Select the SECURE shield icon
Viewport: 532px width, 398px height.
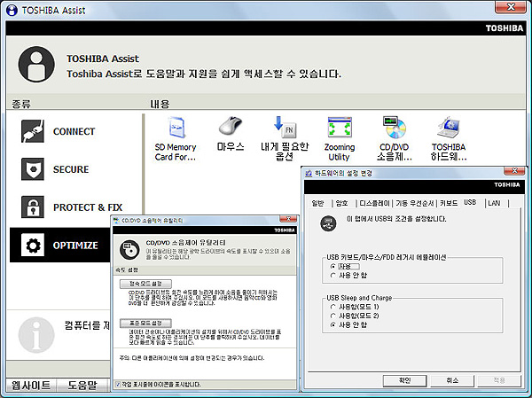[x=33, y=169]
